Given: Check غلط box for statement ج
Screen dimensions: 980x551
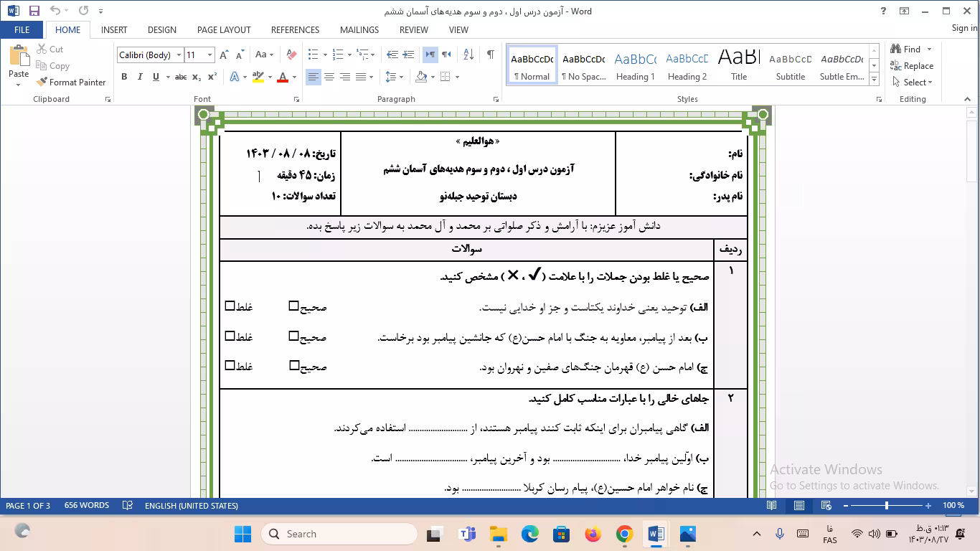Looking at the screenshot, I should [x=230, y=366].
